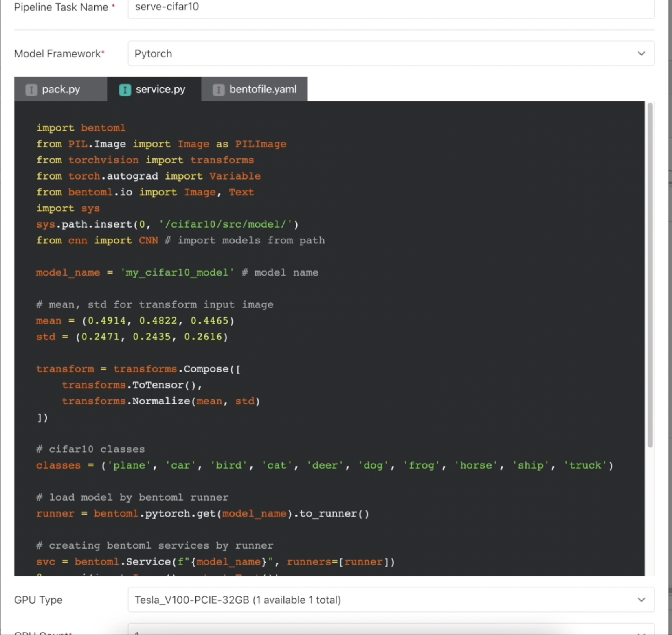Click the sys.path.insert code line

pyautogui.click(x=167, y=224)
